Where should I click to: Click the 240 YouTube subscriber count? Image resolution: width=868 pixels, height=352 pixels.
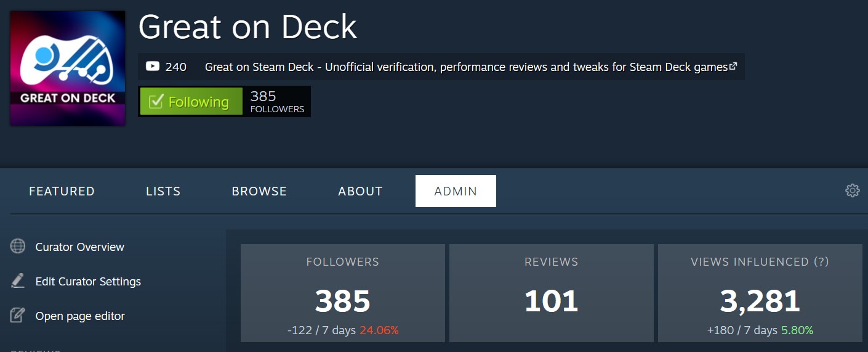(176, 67)
